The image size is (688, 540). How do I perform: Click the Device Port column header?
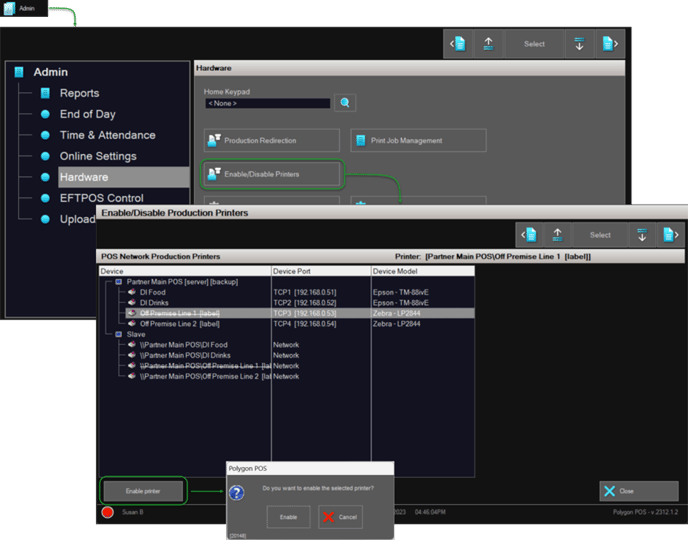(321, 271)
